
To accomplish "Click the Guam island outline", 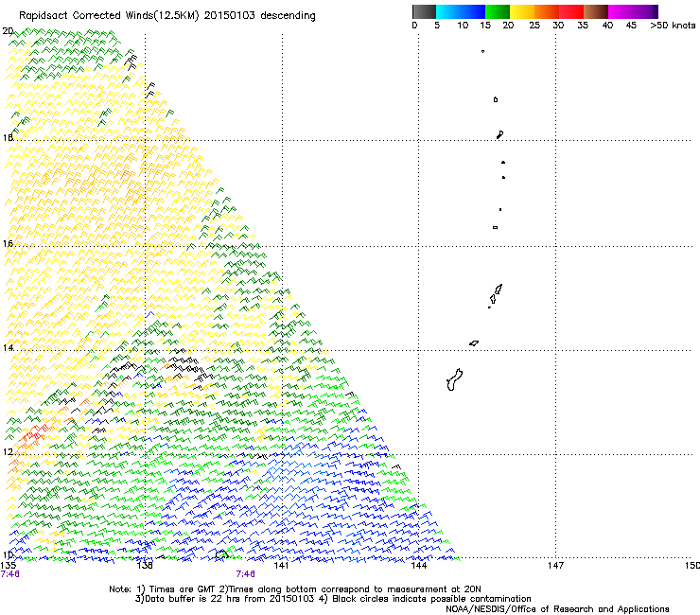I will [x=454, y=379].
